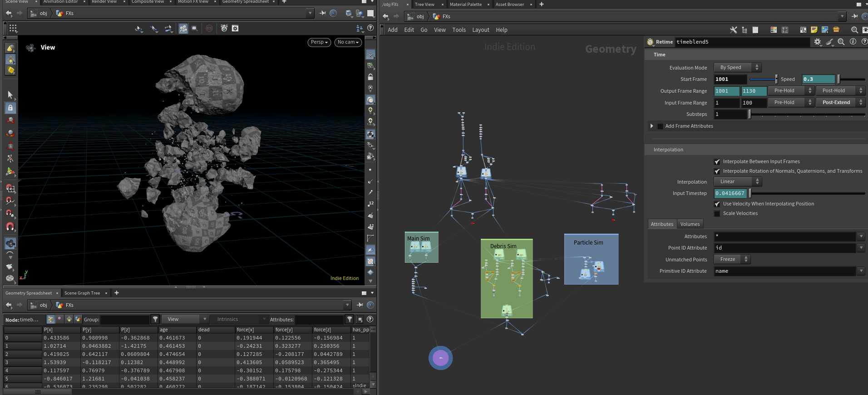
Task: Select the arrow Select tool in viewport
Action: (x=10, y=95)
